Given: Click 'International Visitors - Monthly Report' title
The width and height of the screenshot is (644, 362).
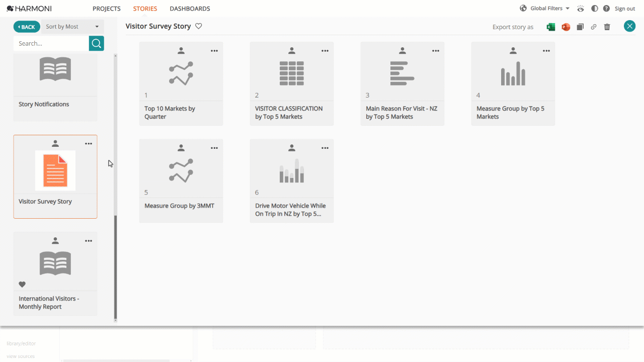Looking at the screenshot, I should click(49, 303).
